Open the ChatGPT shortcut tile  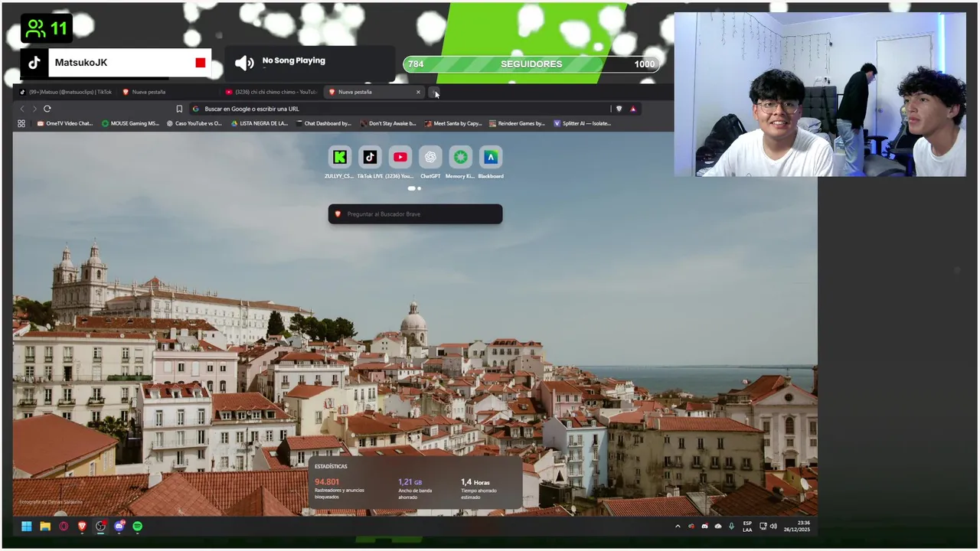click(x=430, y=158)
